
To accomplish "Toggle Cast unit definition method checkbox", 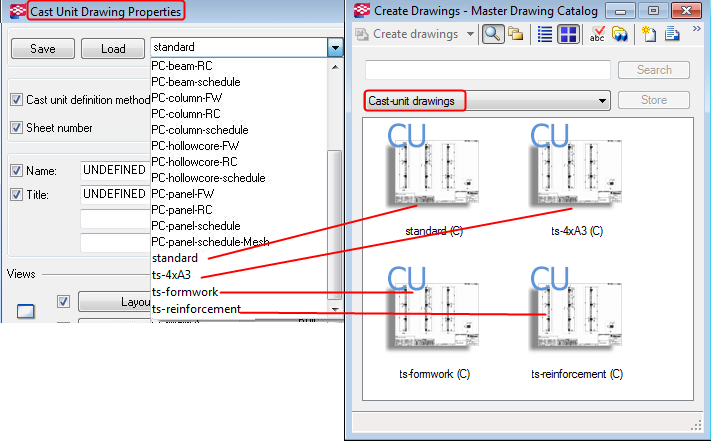I will pyautogui.click(x=16, y=100).
